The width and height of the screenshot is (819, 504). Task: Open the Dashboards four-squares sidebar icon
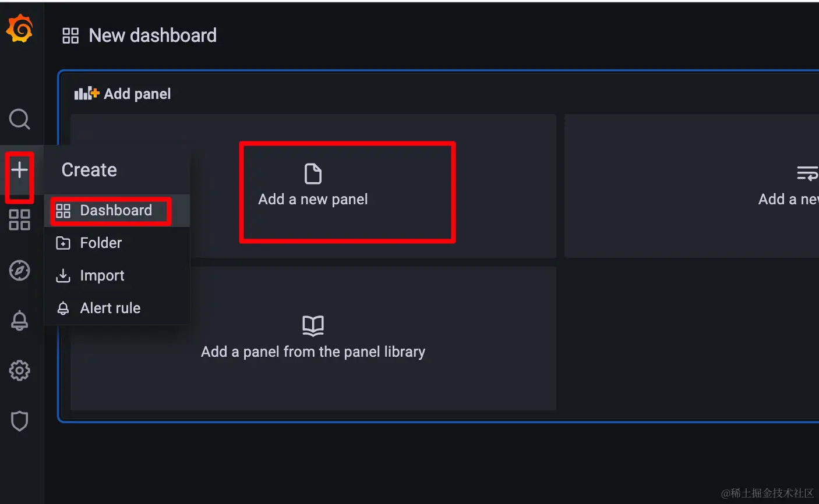(19, 220)
